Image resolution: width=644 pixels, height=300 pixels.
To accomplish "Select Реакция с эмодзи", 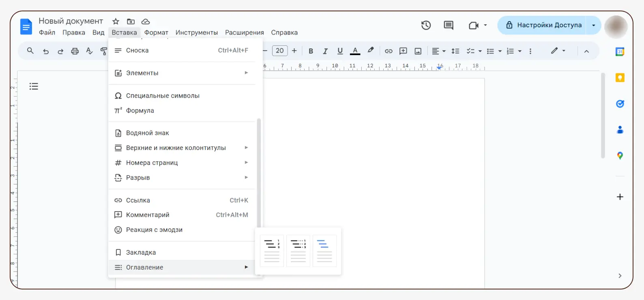I will [x=182, y=230].
